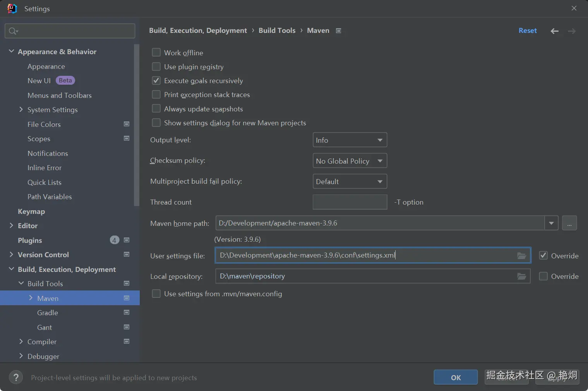Viewport: 588px width, 391px height.
Task: Click the project-level icon next to Gradle
Action: (x=127, y=312)
